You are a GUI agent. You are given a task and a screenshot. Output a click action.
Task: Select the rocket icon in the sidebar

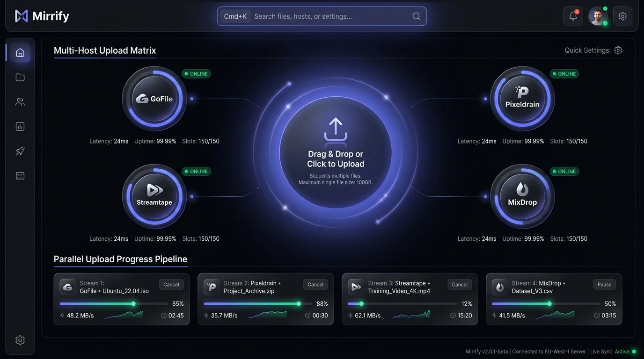(x=20, y=151)
